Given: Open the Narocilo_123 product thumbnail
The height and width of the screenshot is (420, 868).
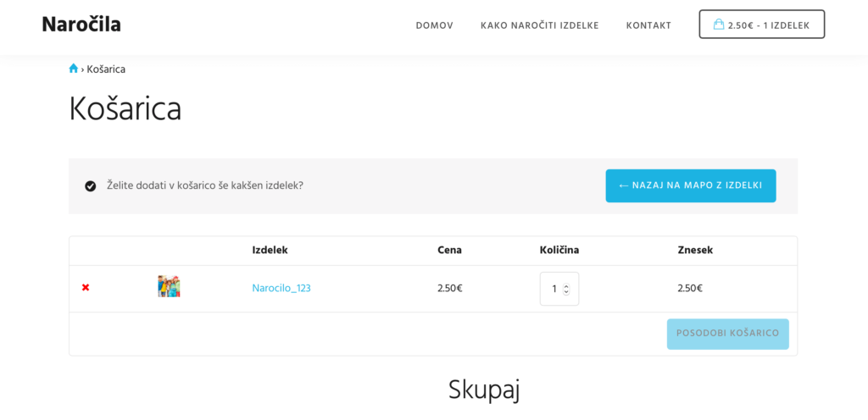Looking at the screenshot, I should (169, 287).
